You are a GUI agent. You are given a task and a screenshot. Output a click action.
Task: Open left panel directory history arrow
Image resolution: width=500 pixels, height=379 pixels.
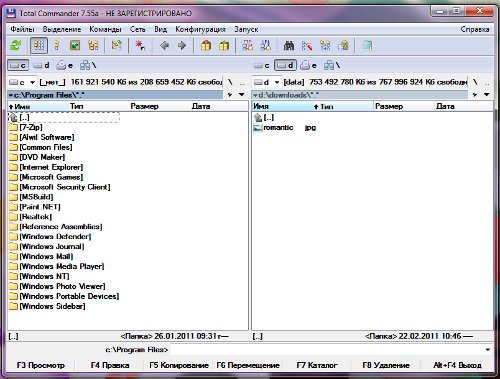click(242, 95)
